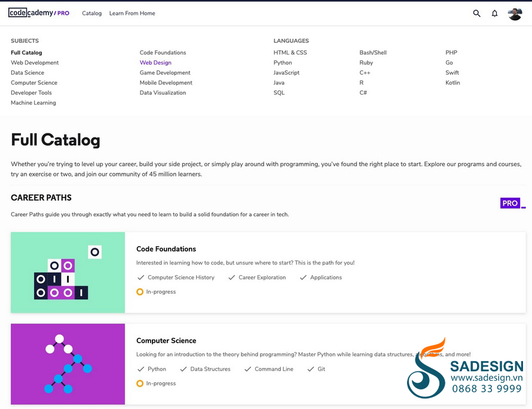The image size is (532, 409).
Task: Select the Kotlin language
Action: pos(452,83)
